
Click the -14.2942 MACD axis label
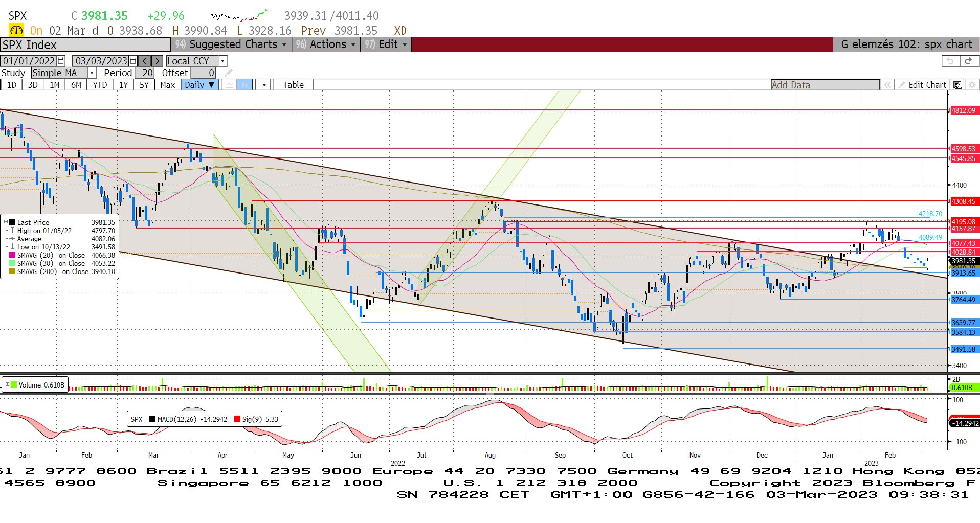tap(964, 423)
